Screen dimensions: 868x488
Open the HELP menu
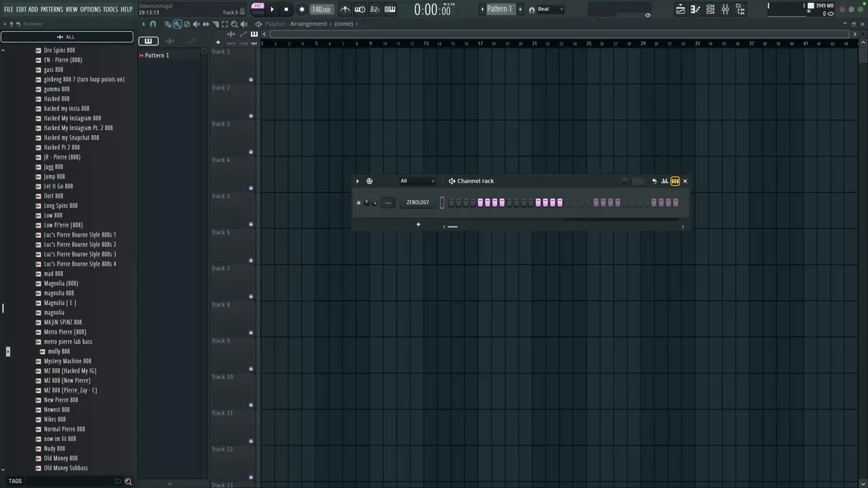127,9
